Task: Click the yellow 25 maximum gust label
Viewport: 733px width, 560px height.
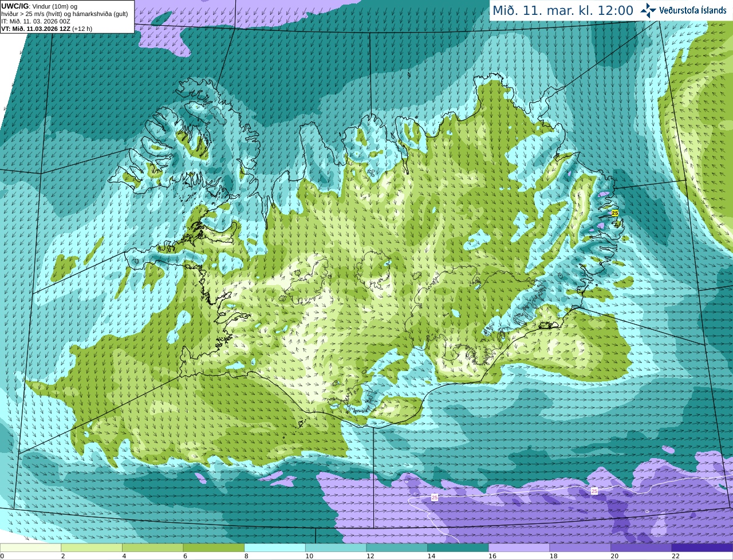Action: tap(615, 212)
